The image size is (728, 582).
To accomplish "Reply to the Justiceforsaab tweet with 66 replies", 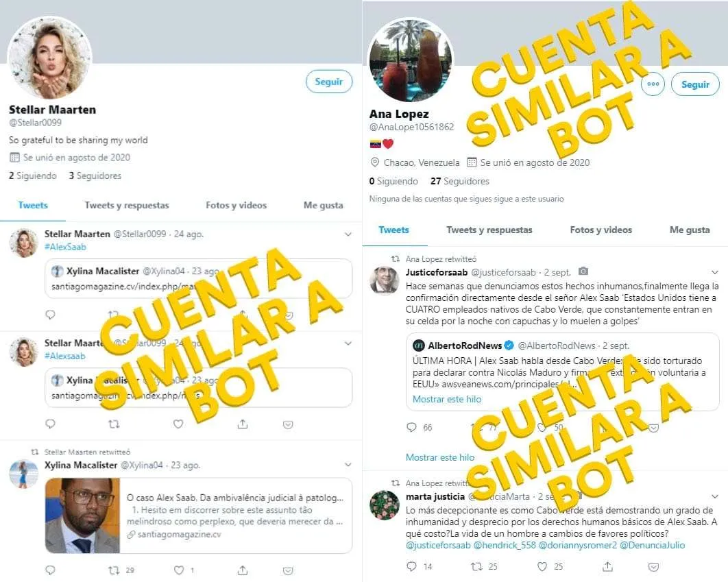I will 411,427.
